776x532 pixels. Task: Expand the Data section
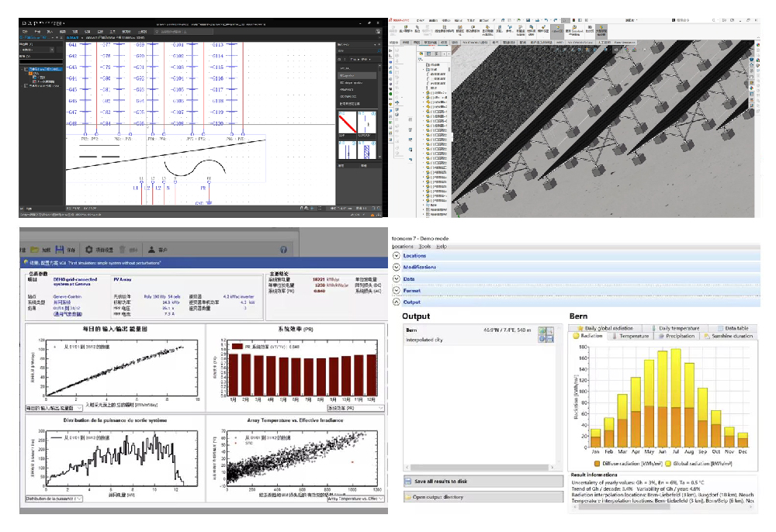[397, 278]
